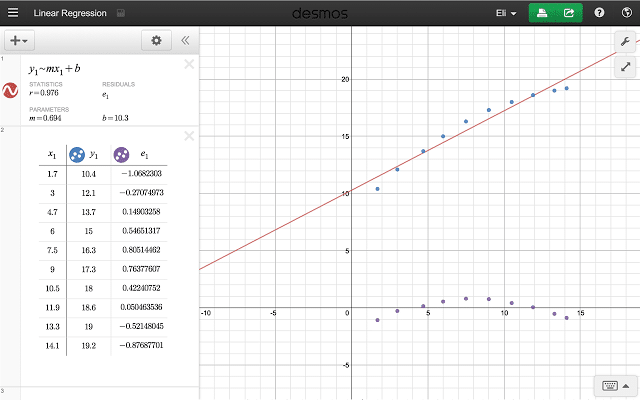Select table cell 7.5

(52, 250)
